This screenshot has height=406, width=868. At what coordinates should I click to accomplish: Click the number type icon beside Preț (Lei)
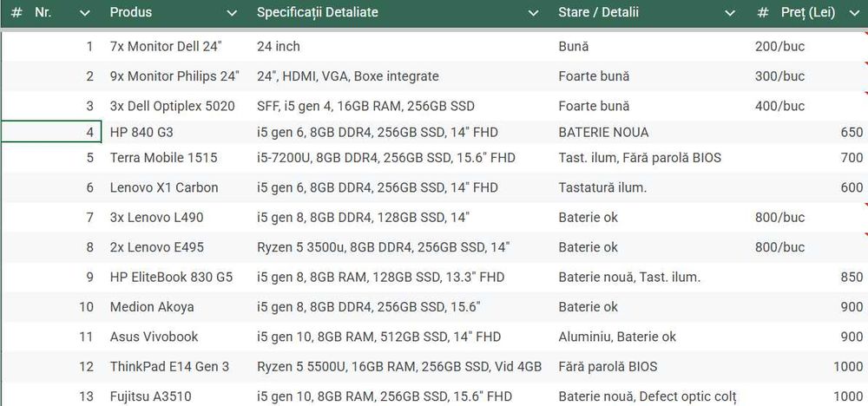click(x=763, y=12)
